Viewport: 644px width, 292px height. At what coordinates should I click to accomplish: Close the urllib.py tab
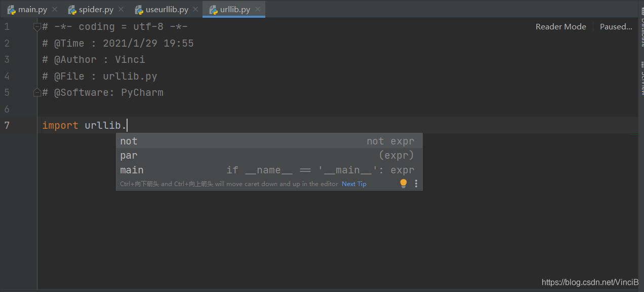point(258,10)
